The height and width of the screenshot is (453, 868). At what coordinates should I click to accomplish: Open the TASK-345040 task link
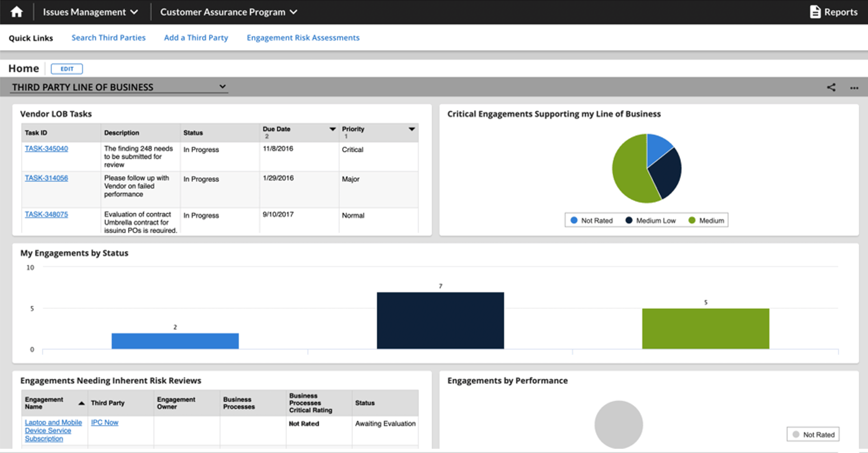[x=46, y=148]
